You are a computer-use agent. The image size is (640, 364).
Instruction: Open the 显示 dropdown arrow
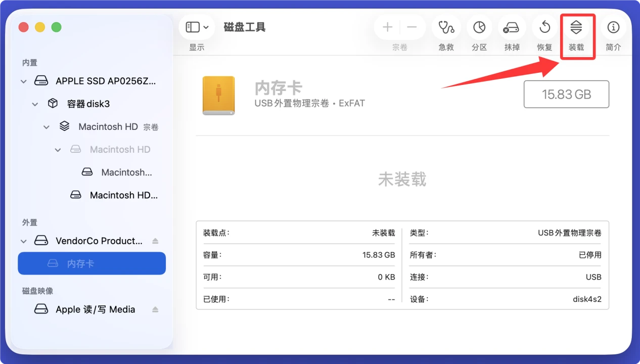(205, 27)
